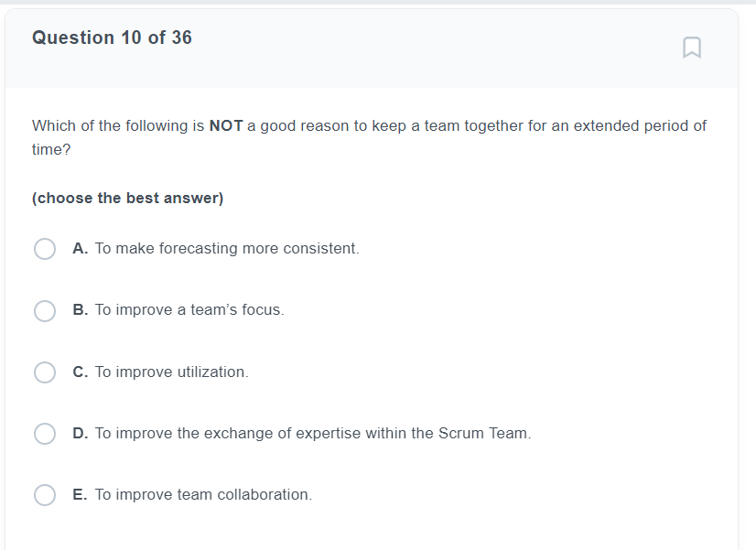
Task: Bookmark this question using the flag icon
Action: pyautogui.click(x=692, y=47)
